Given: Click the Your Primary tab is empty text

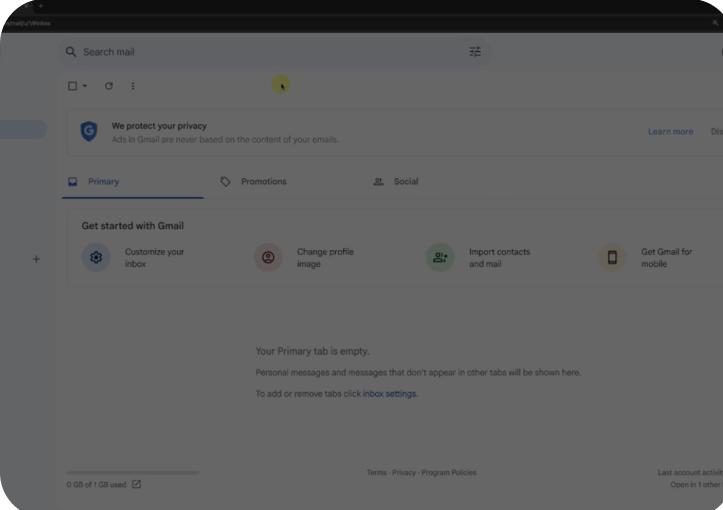Looking at the screenshot, I should tap(313, 351).
